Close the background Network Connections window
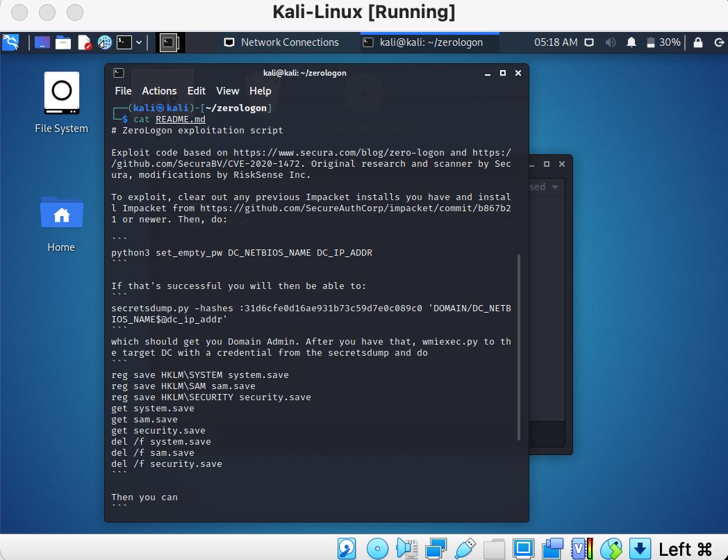The height and width of the screenshot is (560, 728). click(562, 164)
